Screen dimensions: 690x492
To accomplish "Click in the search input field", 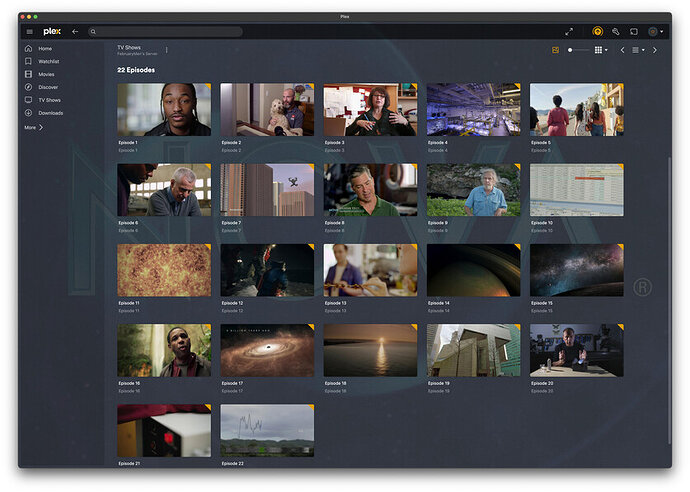I will [165, 32].
